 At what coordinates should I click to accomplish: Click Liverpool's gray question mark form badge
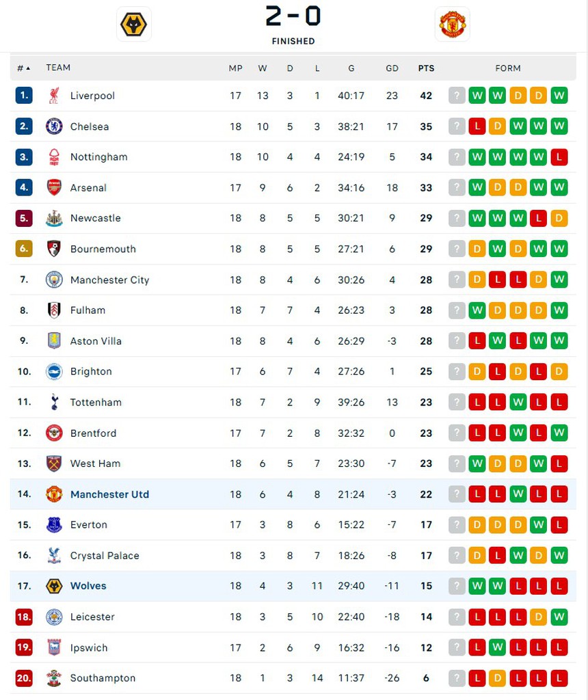coord(457,96)
